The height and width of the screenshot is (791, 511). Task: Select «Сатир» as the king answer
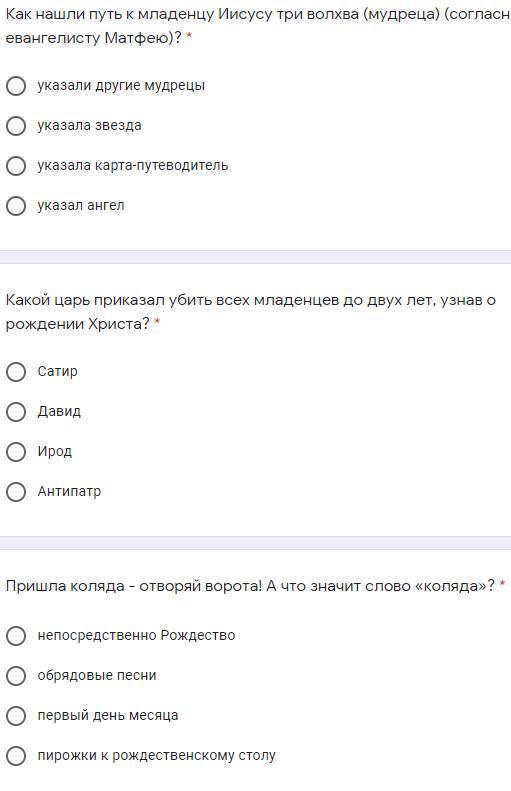(16, 372)
